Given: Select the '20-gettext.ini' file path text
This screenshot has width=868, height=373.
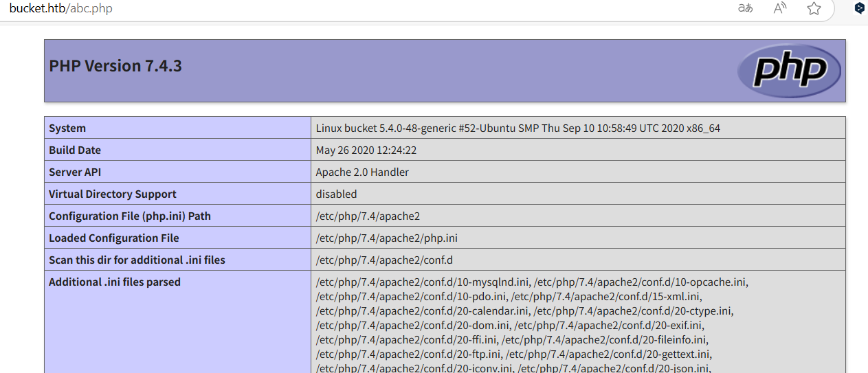Looking at the screenshot, I should point(609,354).
